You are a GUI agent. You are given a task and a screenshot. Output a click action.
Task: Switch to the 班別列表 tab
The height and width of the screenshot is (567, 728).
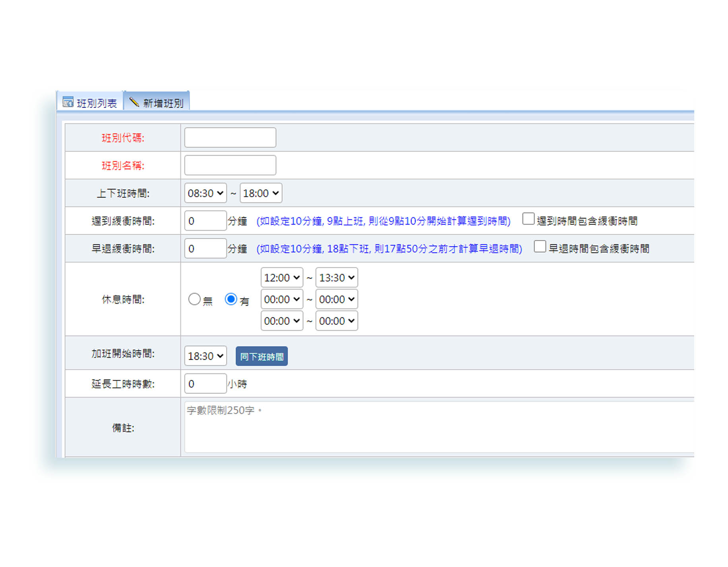(x=97, y=103)
